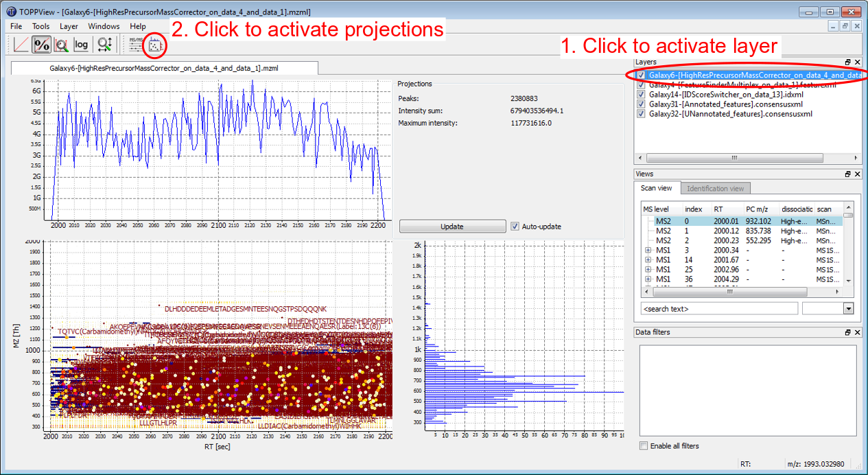Close the Layers panel
The width and height of the screenshot is (868, 475).
(x=857, y=62)
